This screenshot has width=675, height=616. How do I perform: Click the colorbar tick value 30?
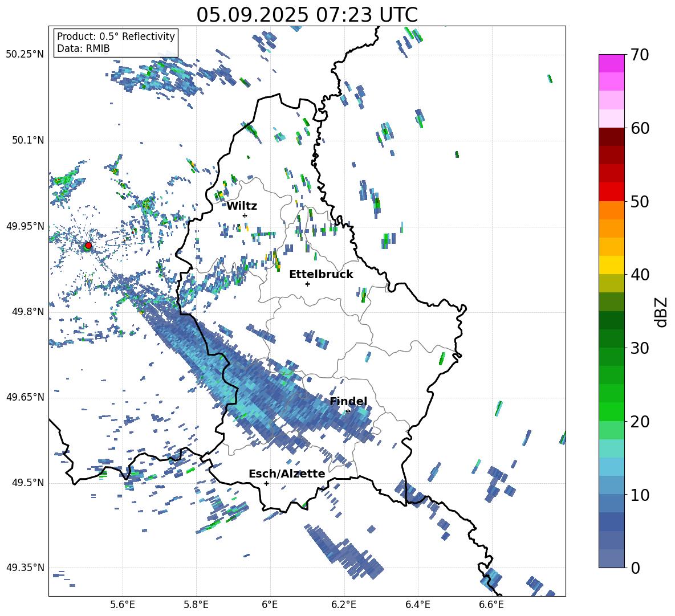click(x=640, y=348)
